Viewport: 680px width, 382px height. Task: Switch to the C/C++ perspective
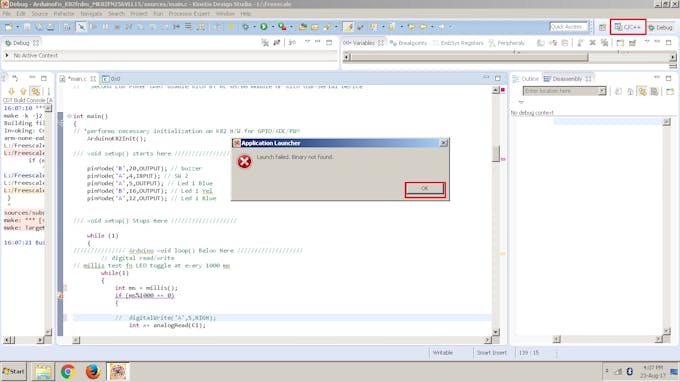tap(628, 27)
